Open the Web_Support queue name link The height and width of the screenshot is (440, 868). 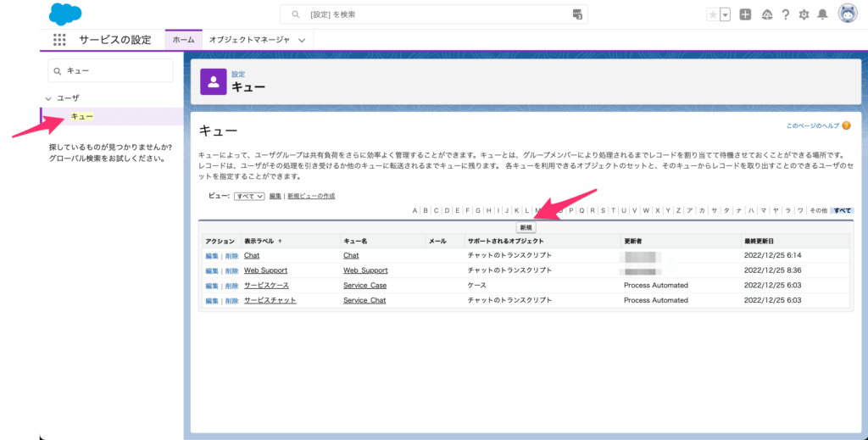pos(365,270)
